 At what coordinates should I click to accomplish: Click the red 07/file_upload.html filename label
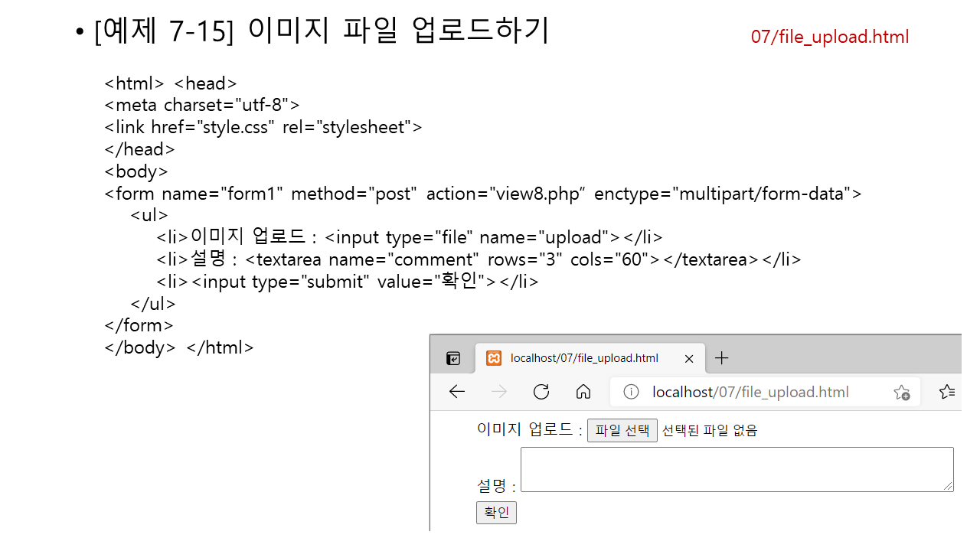tap(829, 37)
